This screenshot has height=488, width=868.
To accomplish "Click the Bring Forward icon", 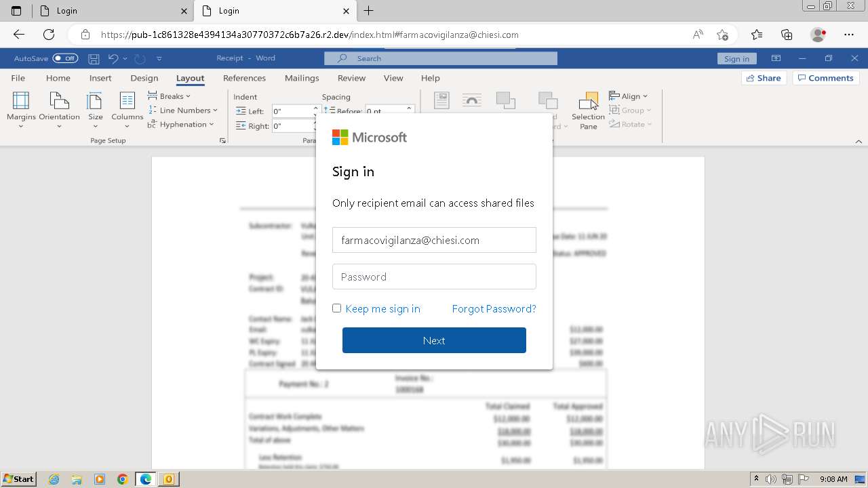I will tap(506, 101).
